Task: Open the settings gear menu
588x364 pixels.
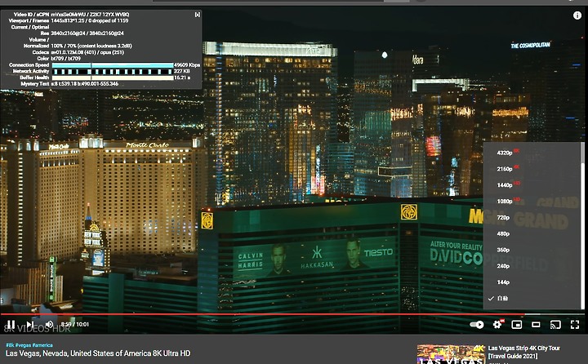Action: click(x=497, y=325)
